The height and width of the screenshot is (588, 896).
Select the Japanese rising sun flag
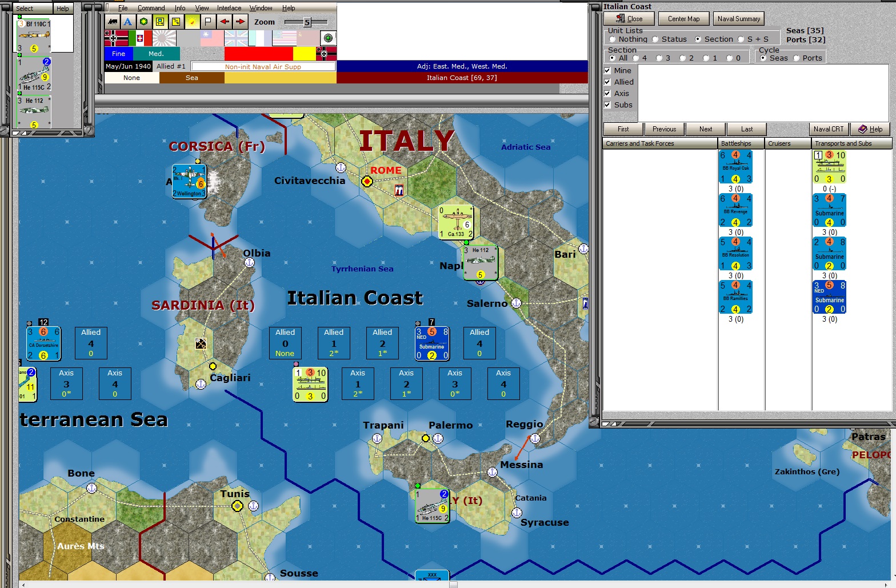tap(164, 38)
